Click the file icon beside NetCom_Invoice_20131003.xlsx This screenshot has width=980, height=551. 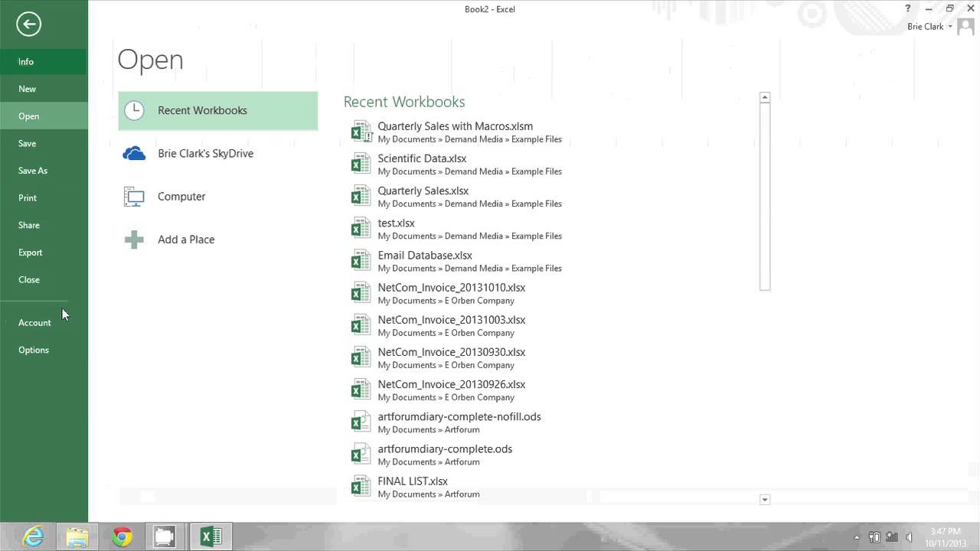361,324
